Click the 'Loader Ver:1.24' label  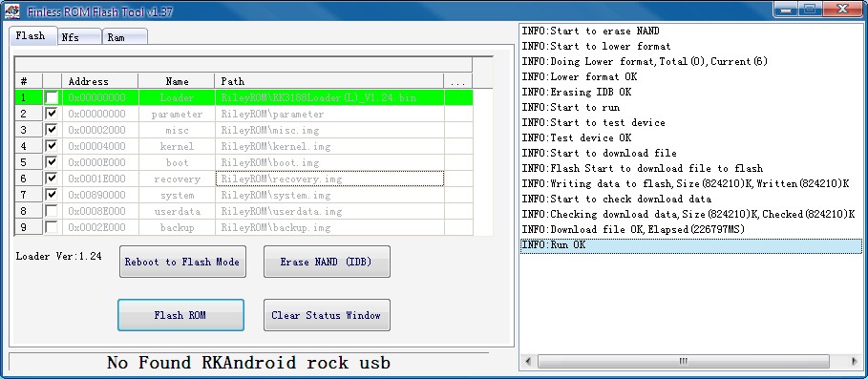58,256
